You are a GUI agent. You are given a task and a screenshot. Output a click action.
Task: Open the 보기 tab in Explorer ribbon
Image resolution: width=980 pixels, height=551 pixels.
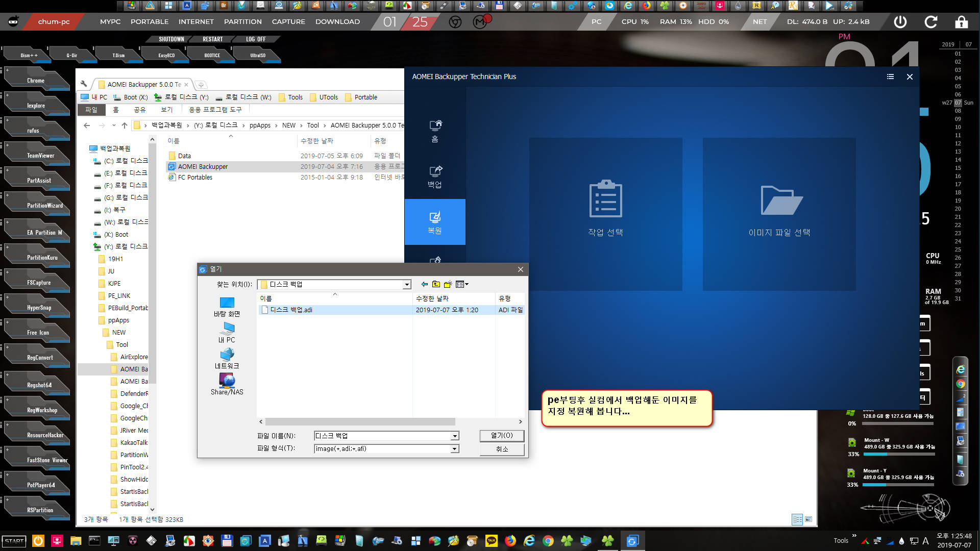(x=166, y=110)
